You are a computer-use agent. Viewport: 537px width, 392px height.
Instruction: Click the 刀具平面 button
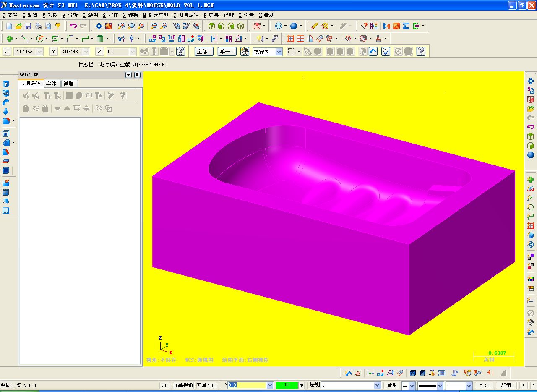pos(207,385)
